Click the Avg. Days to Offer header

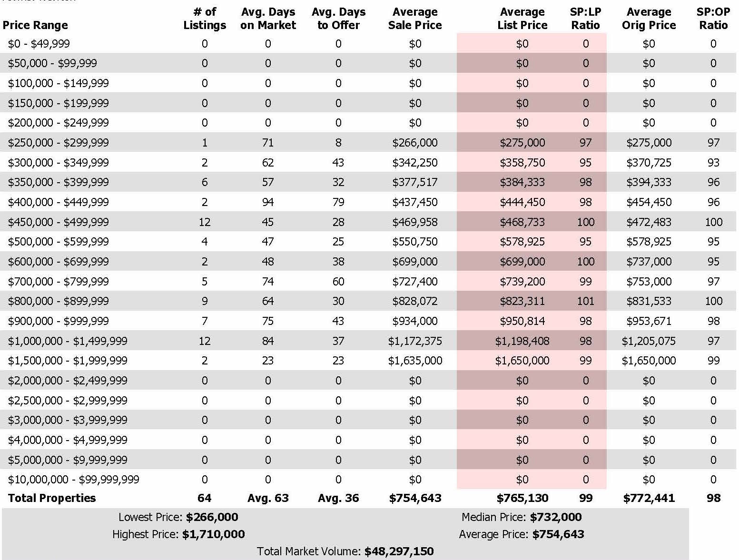click(338, 19)
